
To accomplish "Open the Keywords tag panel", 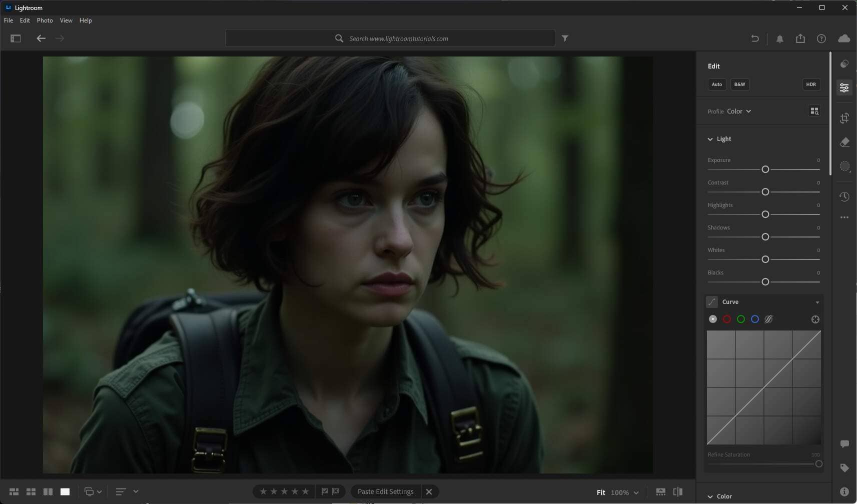I will click(844, 468).
